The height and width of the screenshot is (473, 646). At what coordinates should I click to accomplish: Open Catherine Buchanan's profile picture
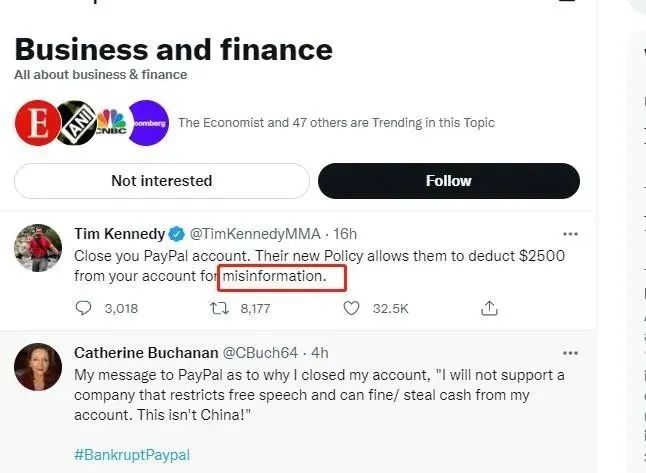(38, 367)
